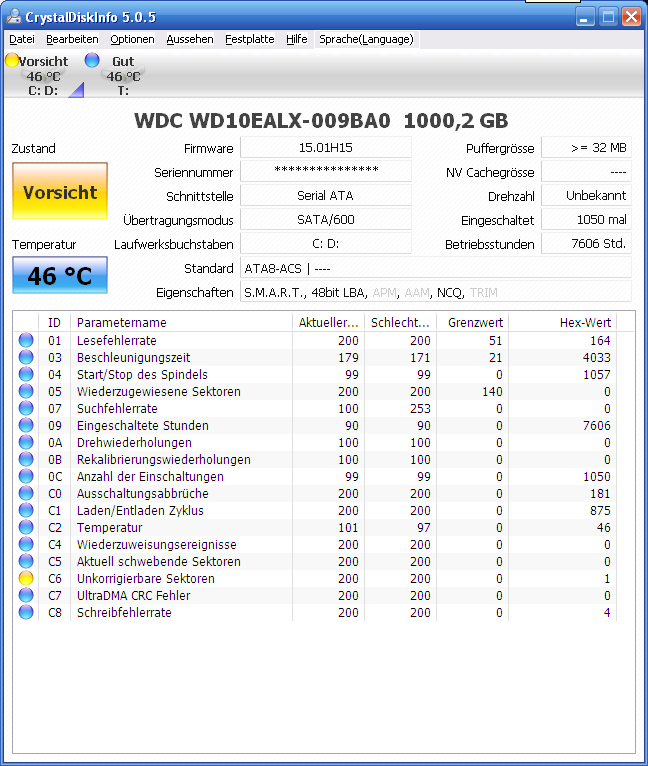Viewport: 648px width, 766px height.
Task: Click status orb for Suchfehlerrate row
Action: tap(26, 408)
